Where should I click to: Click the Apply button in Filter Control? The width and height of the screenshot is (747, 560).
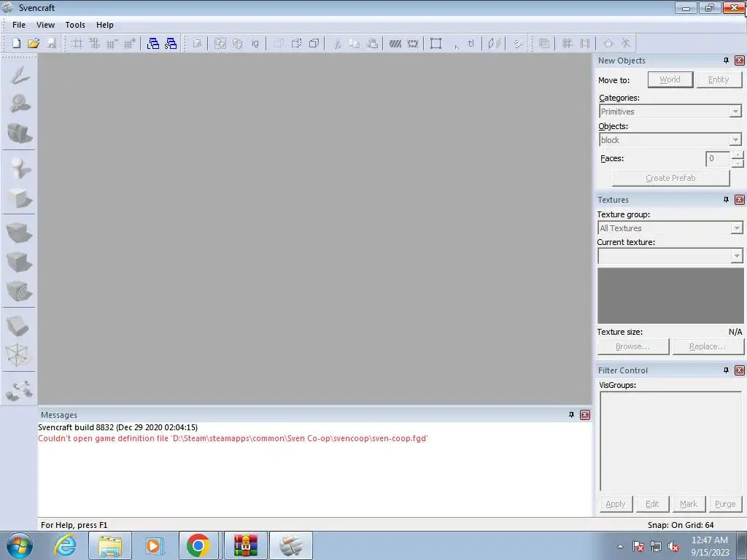[616, 504]
